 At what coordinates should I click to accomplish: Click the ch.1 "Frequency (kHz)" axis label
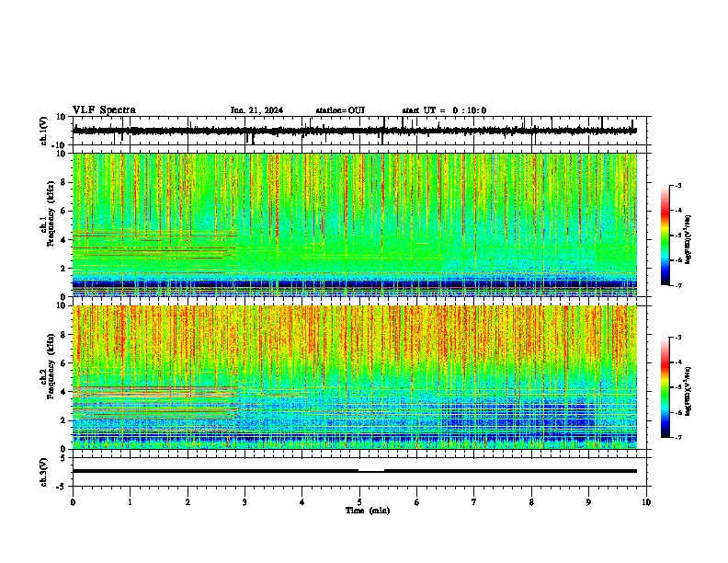coord(51,214)
